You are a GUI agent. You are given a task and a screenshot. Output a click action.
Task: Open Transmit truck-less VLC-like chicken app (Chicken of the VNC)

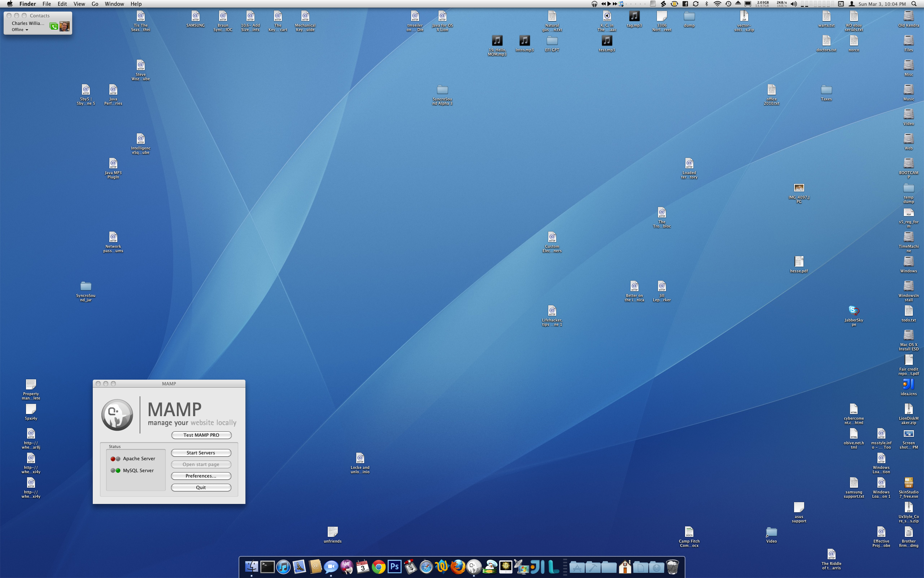(x=491, y=567)
